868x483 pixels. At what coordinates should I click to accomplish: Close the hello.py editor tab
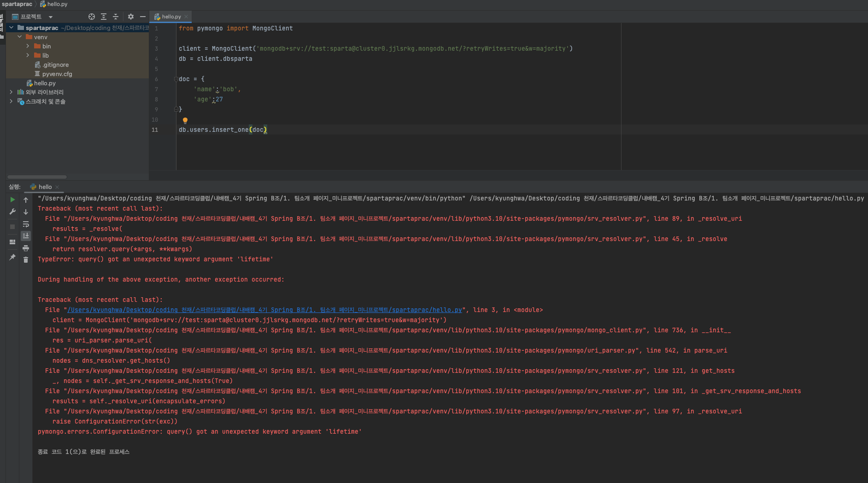click(x=186, y=17)
